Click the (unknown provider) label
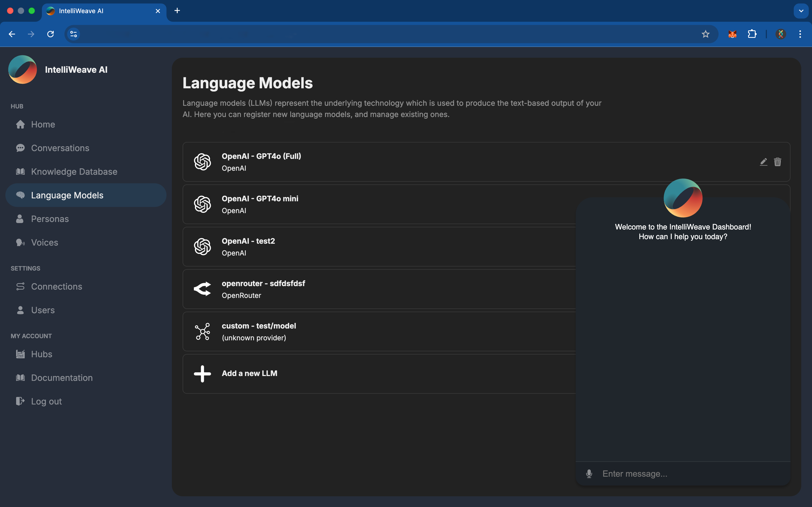 tap(254, 338)
